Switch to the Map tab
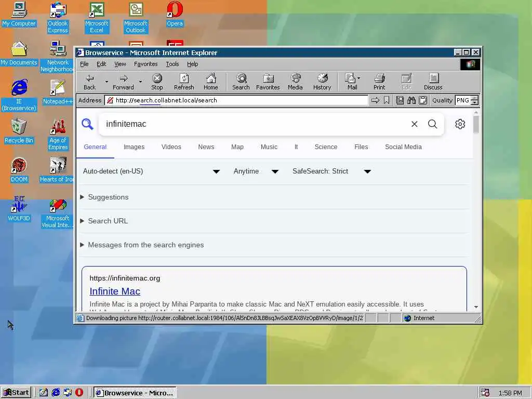This screenshot has width=532, height=399. 237,147
